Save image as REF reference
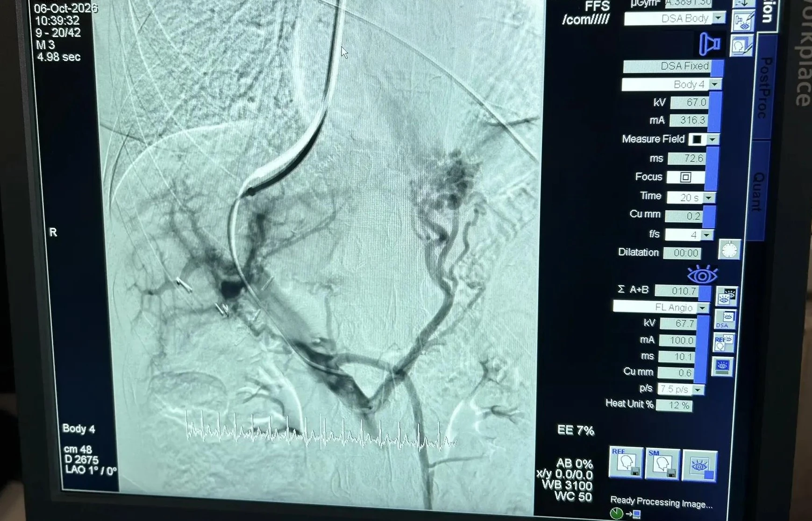 626,462
